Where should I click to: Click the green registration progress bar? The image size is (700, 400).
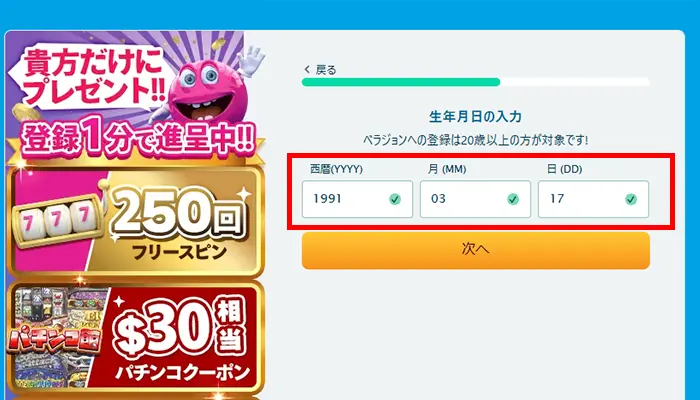point(401,82)
